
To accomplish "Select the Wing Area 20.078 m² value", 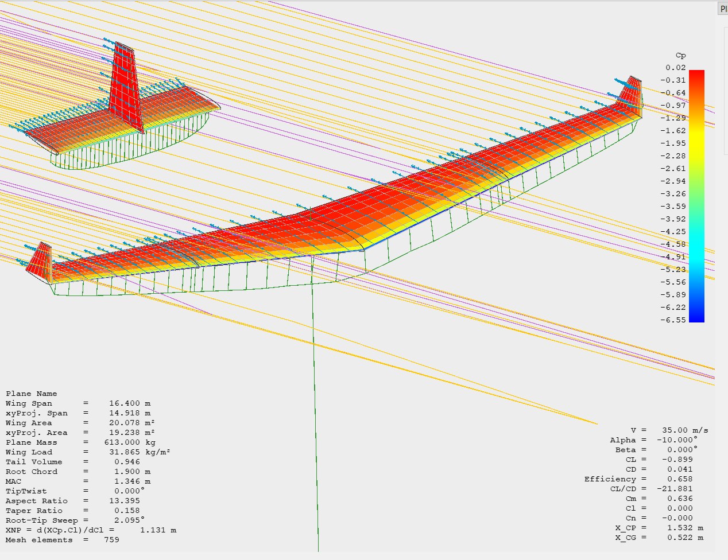I will pos(132,423).
